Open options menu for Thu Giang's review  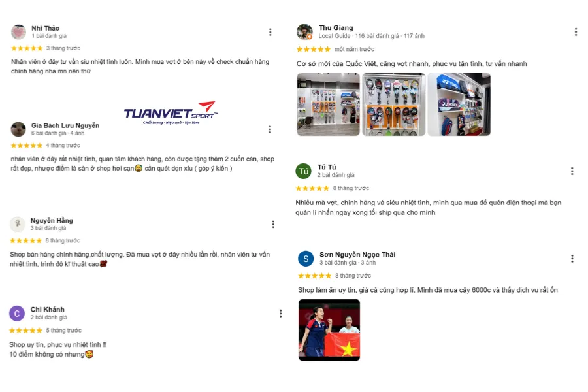(x=576, y=32)
